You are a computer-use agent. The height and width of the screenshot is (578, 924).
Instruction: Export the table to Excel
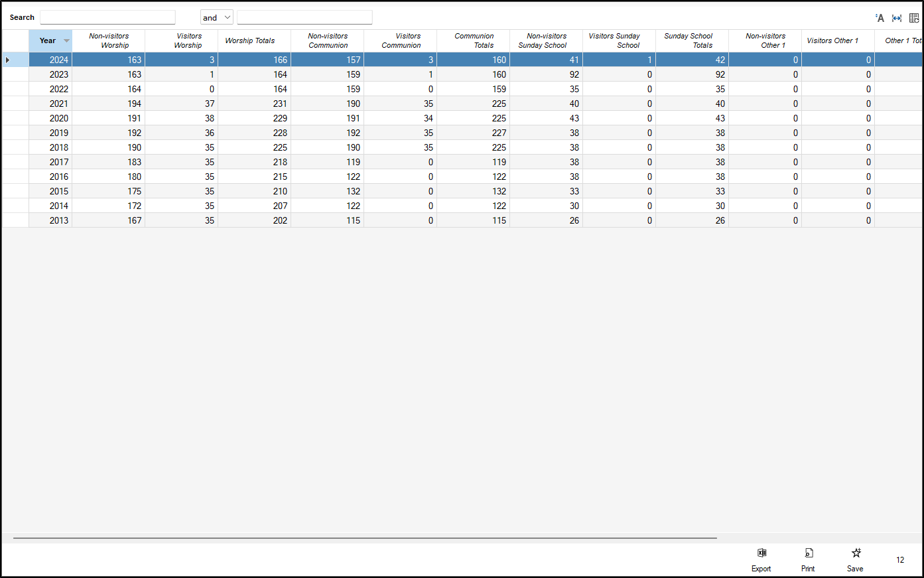click(761, 557)
